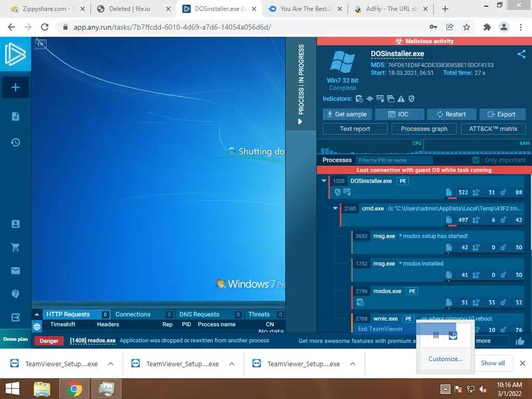Click the network tray icon in taskbar

[x=471, y=389]
